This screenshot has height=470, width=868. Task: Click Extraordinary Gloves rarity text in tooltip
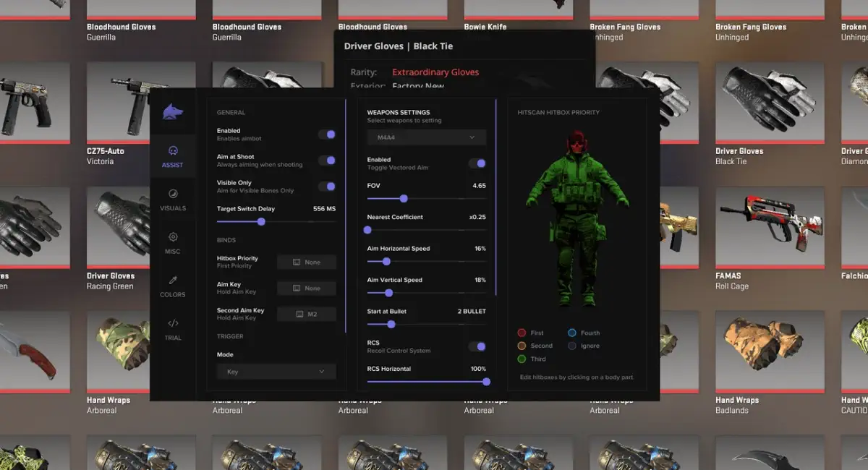point(435,72)
